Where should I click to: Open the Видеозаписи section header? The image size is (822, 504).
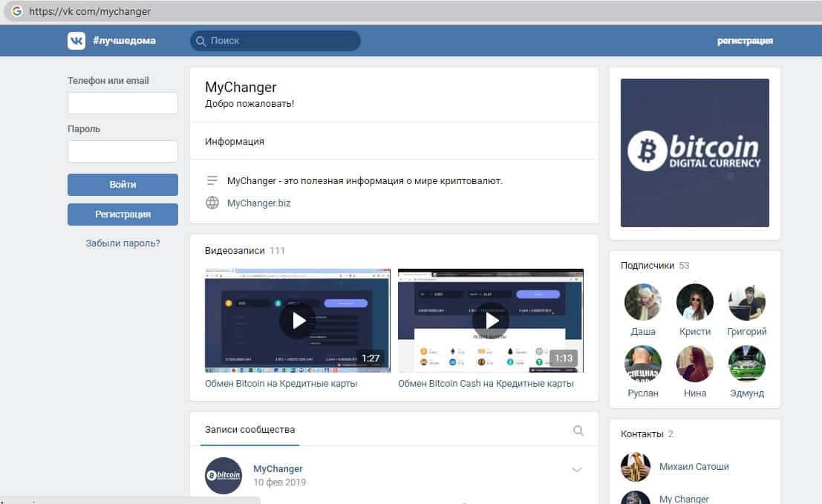(235, 250)
